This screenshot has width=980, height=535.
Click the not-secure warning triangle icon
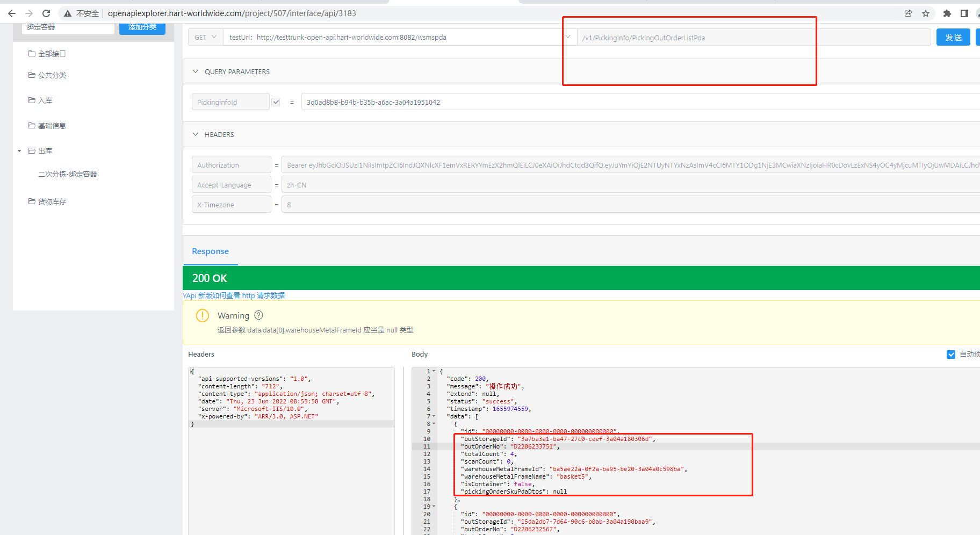(68, 13)
